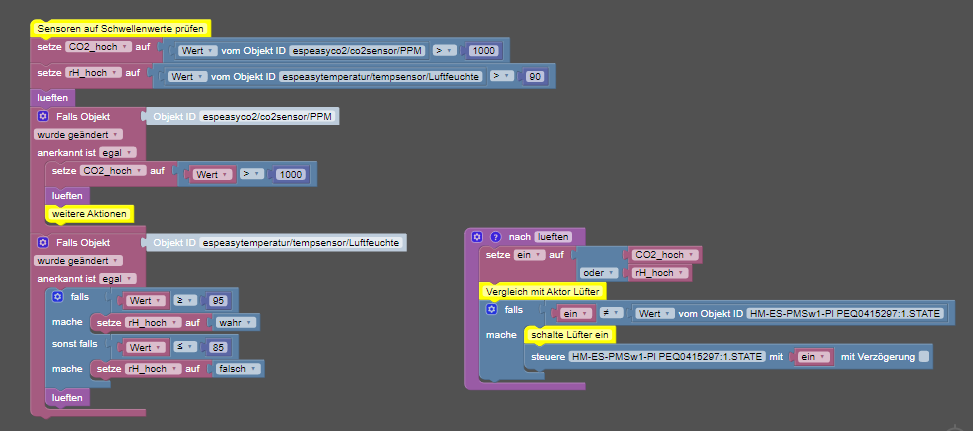Screen dimensions: 973x431
Task: Open ≥ operator dropdown before 95
Action: pyautogui.click(x=185, y=301)
